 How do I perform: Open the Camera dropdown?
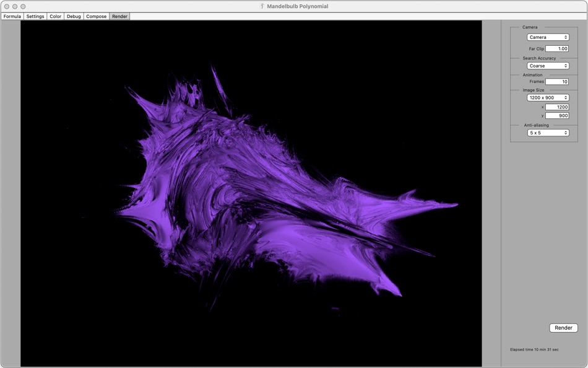(x=548, y=37)
